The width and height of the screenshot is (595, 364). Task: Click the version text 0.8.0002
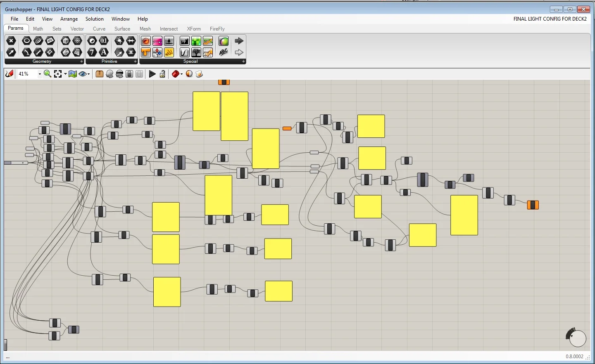click(575, 357)
